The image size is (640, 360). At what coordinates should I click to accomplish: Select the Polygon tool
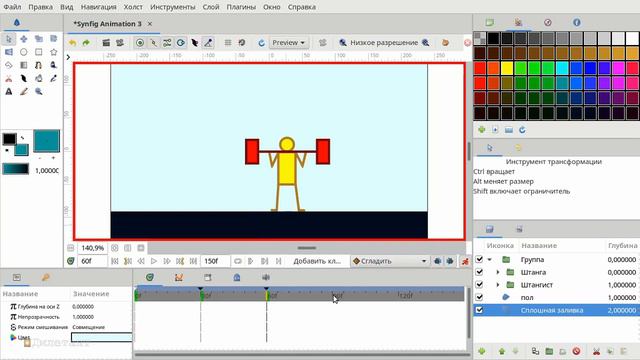(x=9, y=65)
